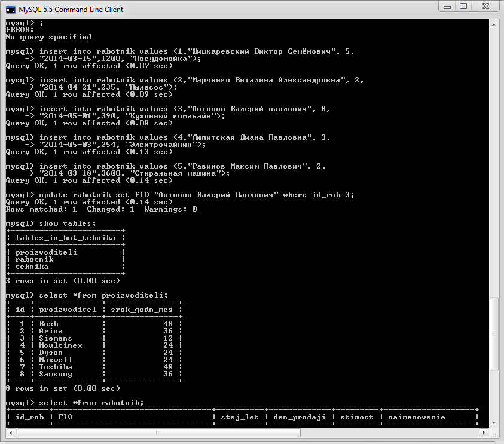Image resolution: width=504 pixels, height=444 pixels.
Task: Click the window resize grip corner
Action: coord(494,433)
